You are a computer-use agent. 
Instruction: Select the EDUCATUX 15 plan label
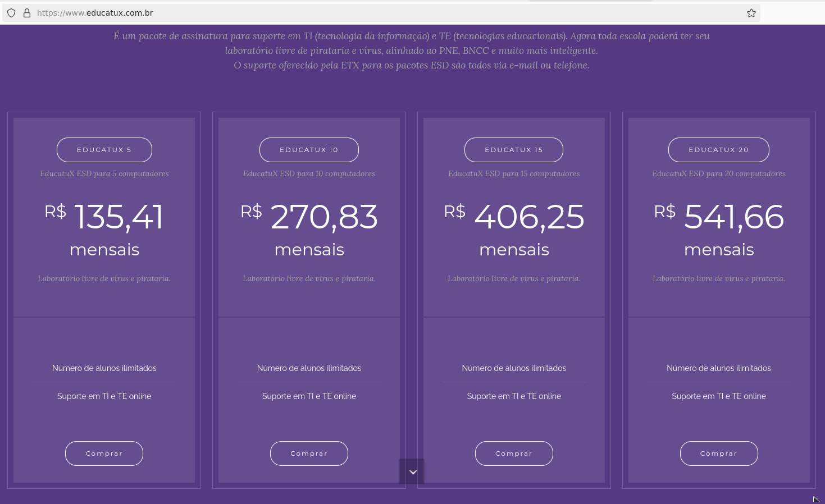click(x=514, y=150)
